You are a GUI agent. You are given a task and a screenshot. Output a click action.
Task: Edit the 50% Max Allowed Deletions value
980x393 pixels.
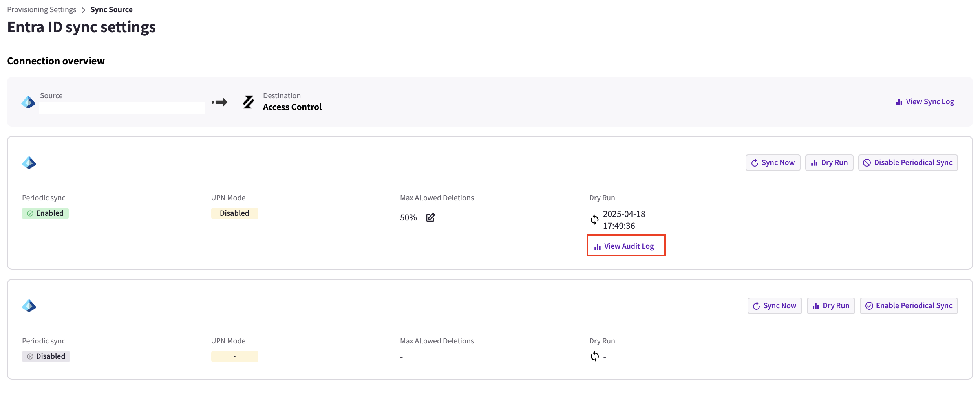click(x=430, y=217)
